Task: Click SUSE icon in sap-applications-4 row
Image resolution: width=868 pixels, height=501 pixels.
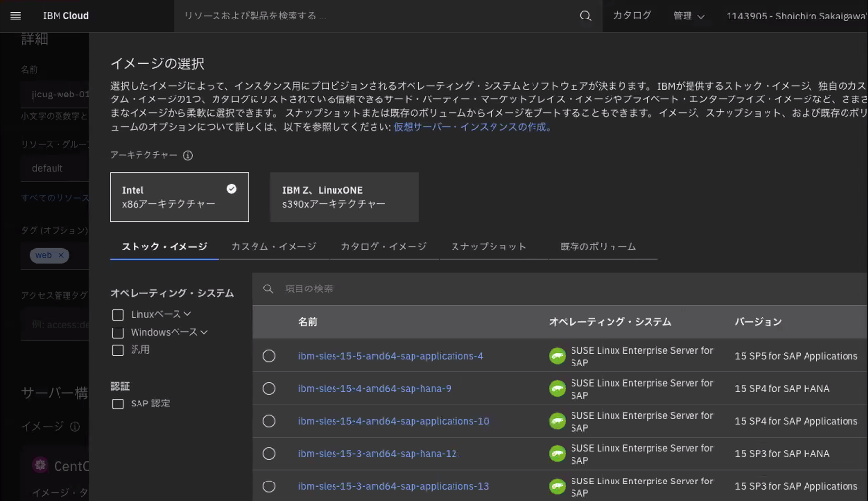Action: 557,356
